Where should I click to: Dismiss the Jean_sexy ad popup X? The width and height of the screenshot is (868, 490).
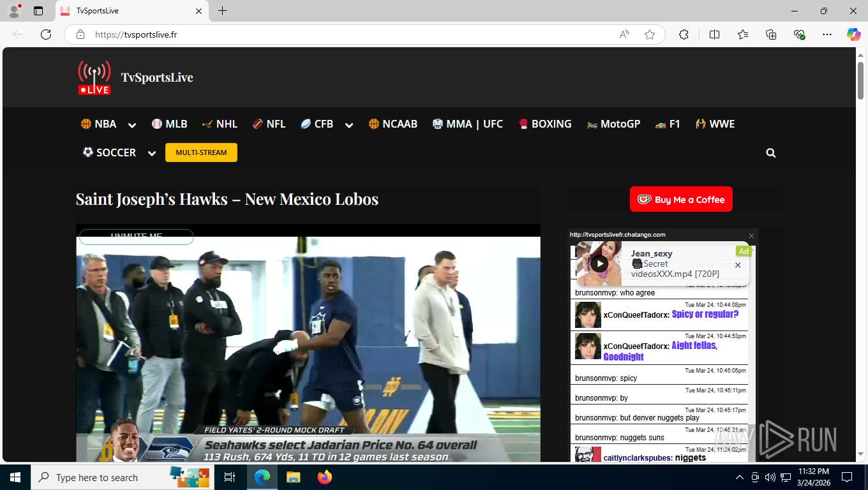(738, 265)
